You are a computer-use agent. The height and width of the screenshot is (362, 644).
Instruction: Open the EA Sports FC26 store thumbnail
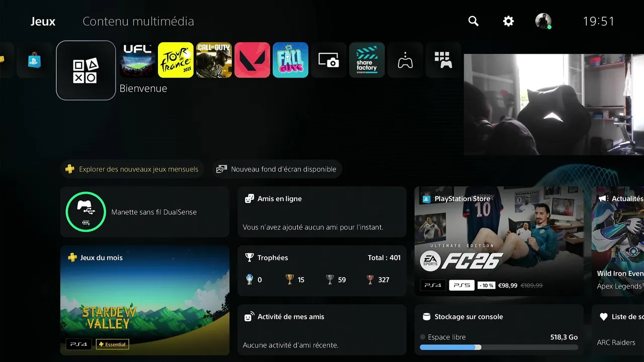tap(499, 241)
